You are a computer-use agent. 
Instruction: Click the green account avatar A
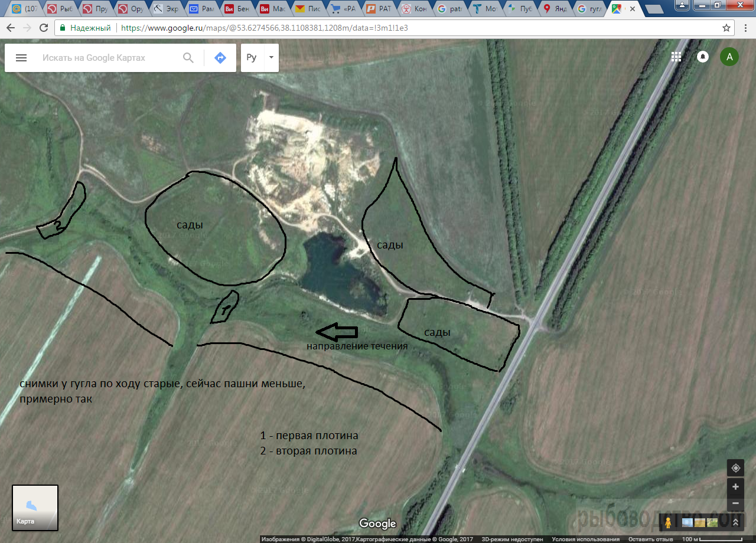pos(729,57)
